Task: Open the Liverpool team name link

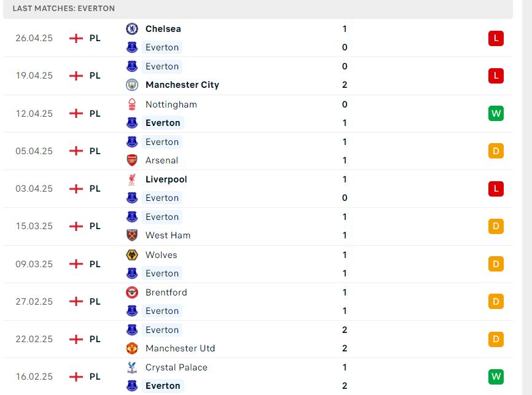Action: click(x=166, y=179)
